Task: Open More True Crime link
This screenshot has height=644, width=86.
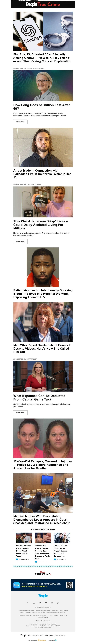Action: (43, 573)
